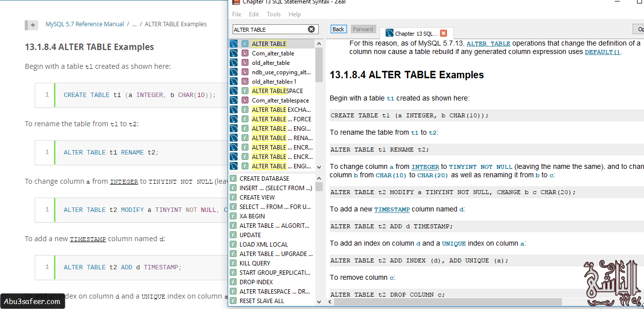Image resolution: width=644 pixels, height=309 pixels.
Task: Click the dolphin icon in ALTER TABLE ... RENA... row
Action: [234, 138]
